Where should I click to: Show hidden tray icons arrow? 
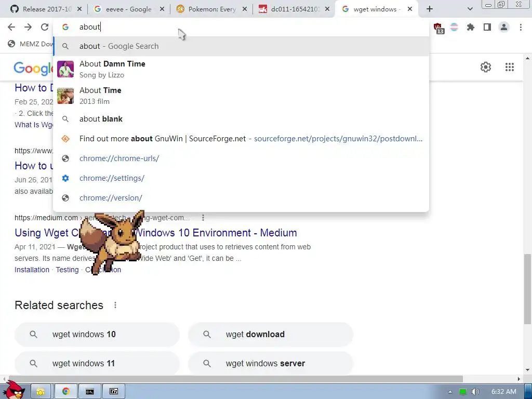[450, 392]
